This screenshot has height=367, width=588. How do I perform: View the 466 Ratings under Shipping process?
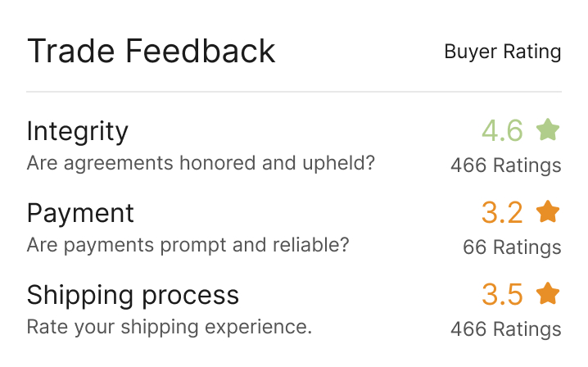505,329
